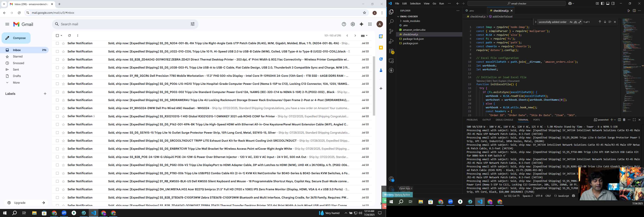Switch to the PROBLEMS panel tab
This screenshot has width=644, height=217.
pyautogui.click(x=472, y=120)
